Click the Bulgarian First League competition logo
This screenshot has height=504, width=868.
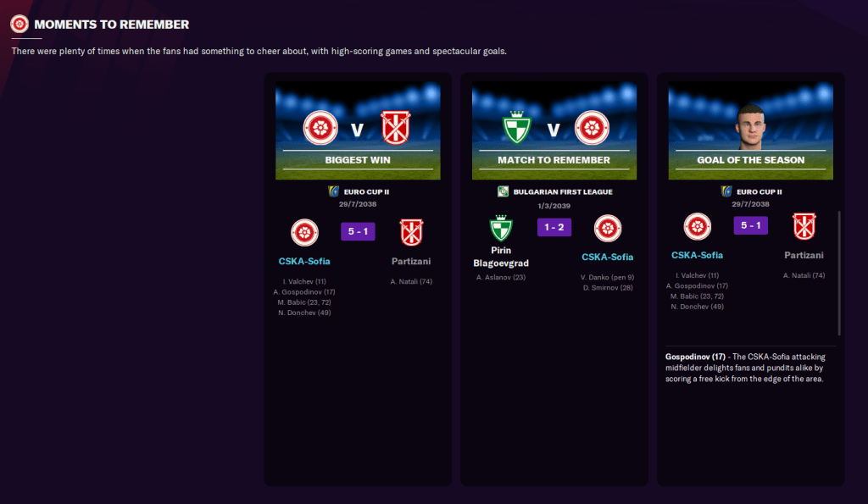coord(503,191)
